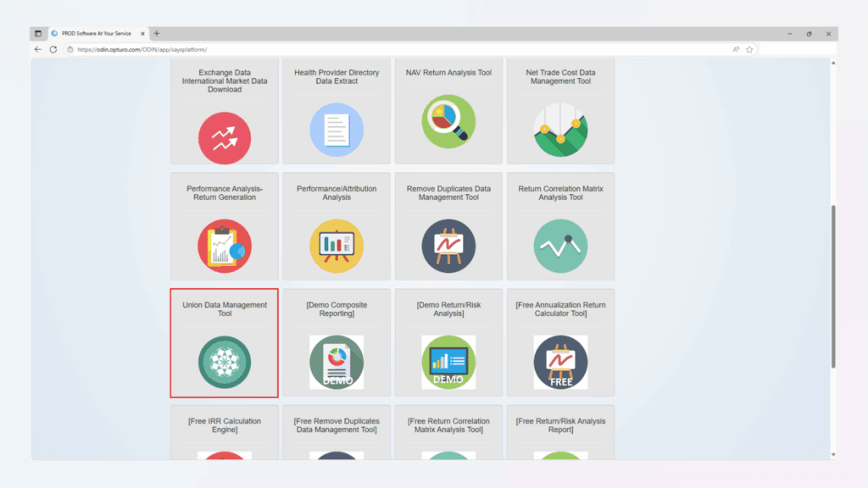Open a new browser tab
Image resolution: width=868 pixels, height=488 pixels.
click(157, 34)
